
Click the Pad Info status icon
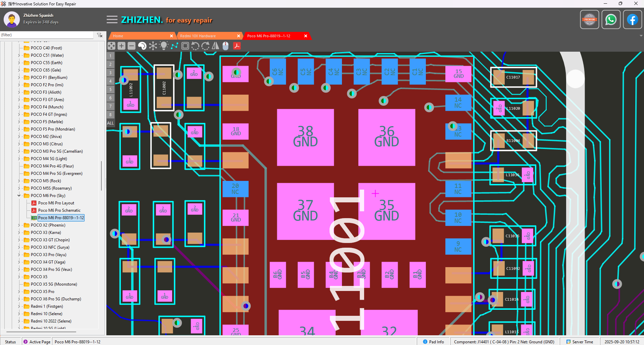click(x=425, y=342)
